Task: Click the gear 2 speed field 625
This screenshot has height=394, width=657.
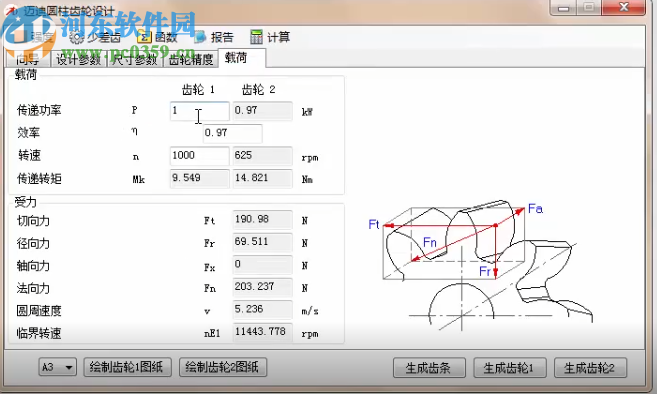Action: pyautogui.click(x=262, y=156)
